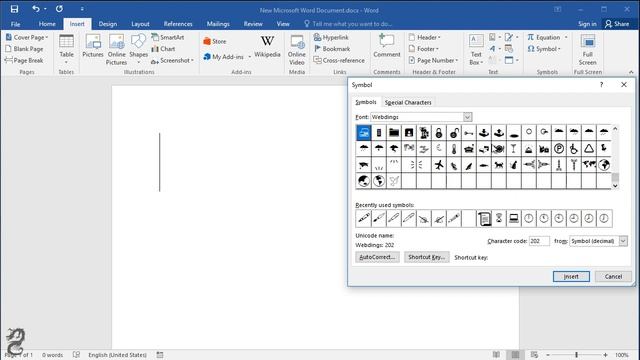Select the cocktail glass symbol
640x360 pixels.
[x=513, y=149]
